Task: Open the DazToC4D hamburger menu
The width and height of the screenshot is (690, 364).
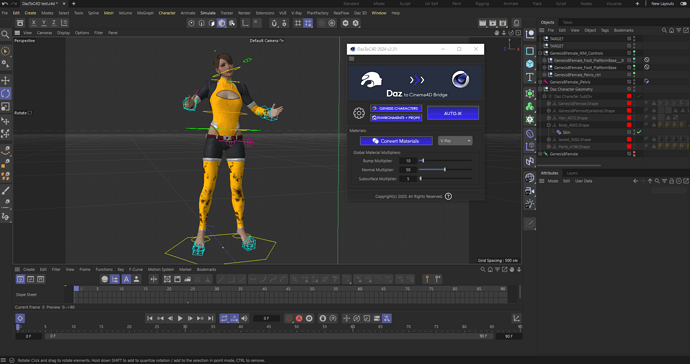Action: (352, 59)
